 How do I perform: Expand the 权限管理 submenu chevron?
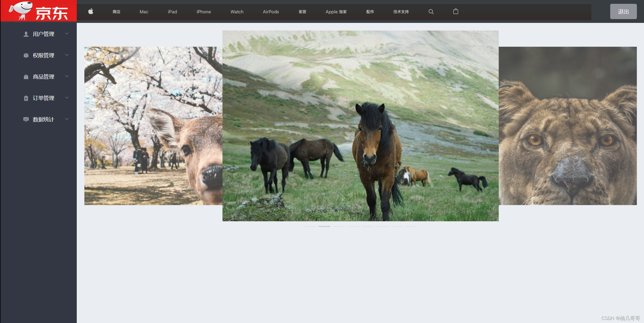click(67, 55)
